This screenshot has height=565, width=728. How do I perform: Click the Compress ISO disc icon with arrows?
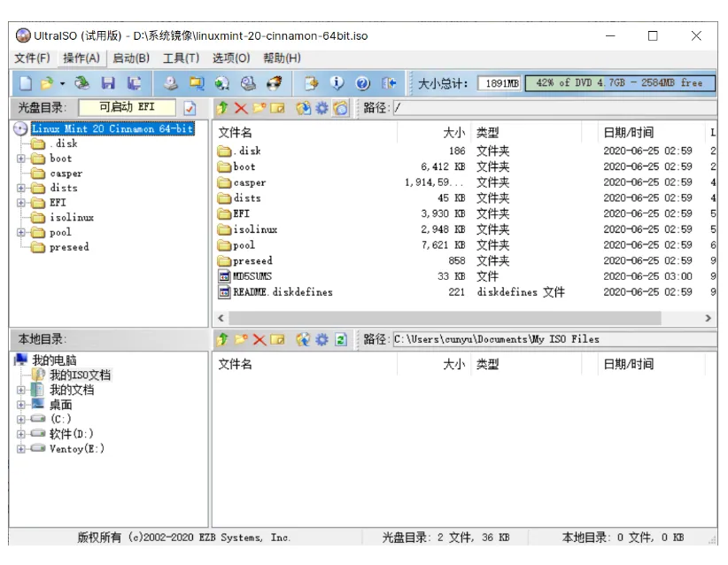coord(222,83)
